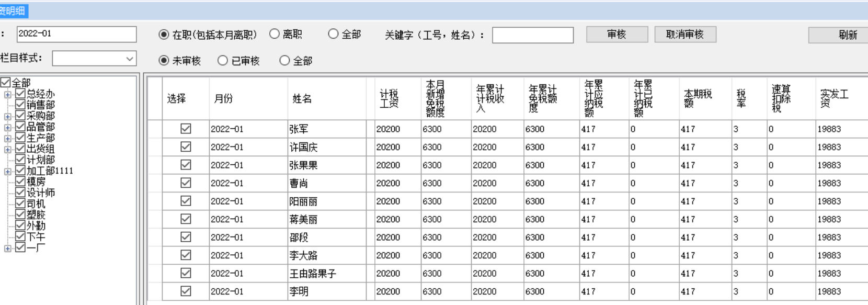This screenshot has height=305, width=868.
Task: Click the month field showing 2022-01
Action: 76,34
